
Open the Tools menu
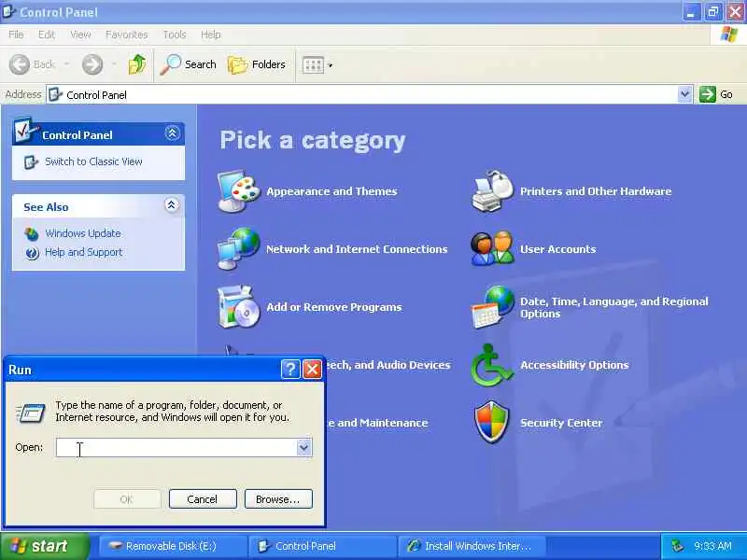[x=175, y=35]
